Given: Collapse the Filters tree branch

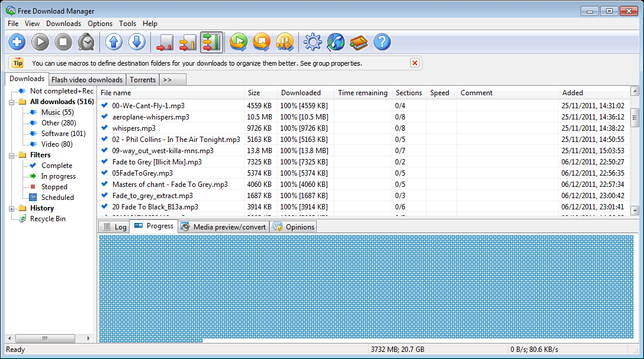Looking at the screenshot, I should coord(11,155).
